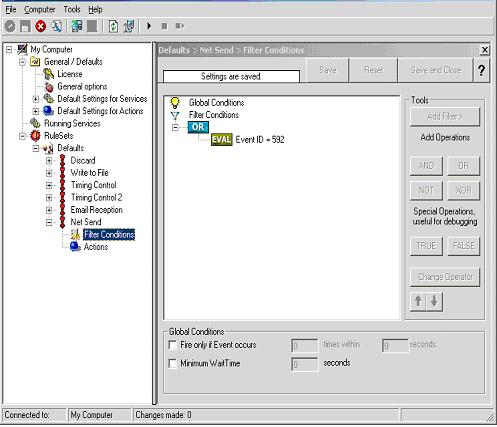Click the Change Operator button
The width and height of the screenshot is (497, 427).
coord(445,277)
